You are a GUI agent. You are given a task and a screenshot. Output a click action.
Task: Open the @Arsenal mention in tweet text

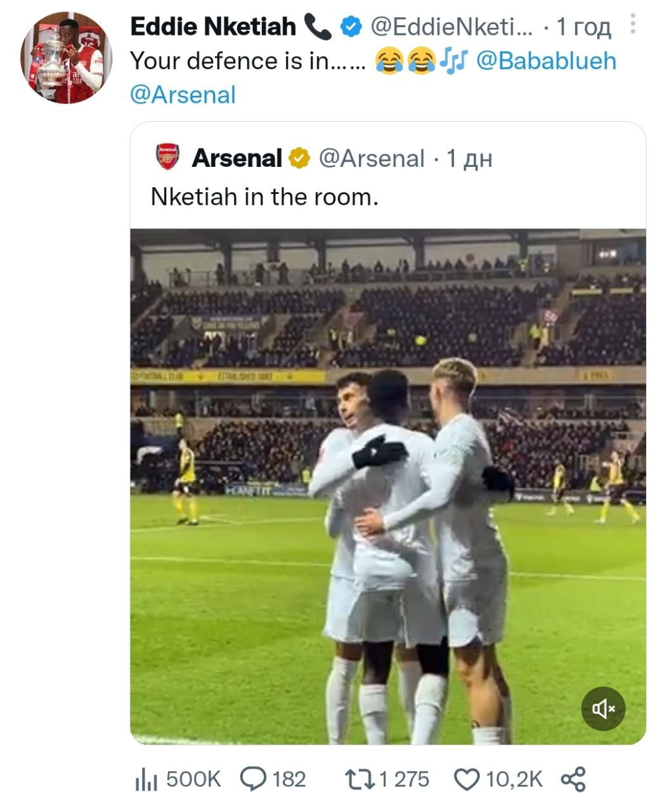pos(183,95)
